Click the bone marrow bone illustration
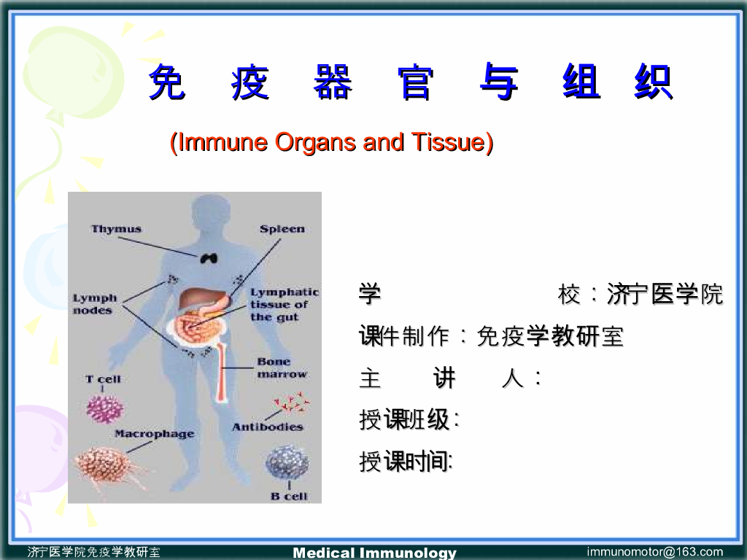The image size is (747, 560). [222, 373]
